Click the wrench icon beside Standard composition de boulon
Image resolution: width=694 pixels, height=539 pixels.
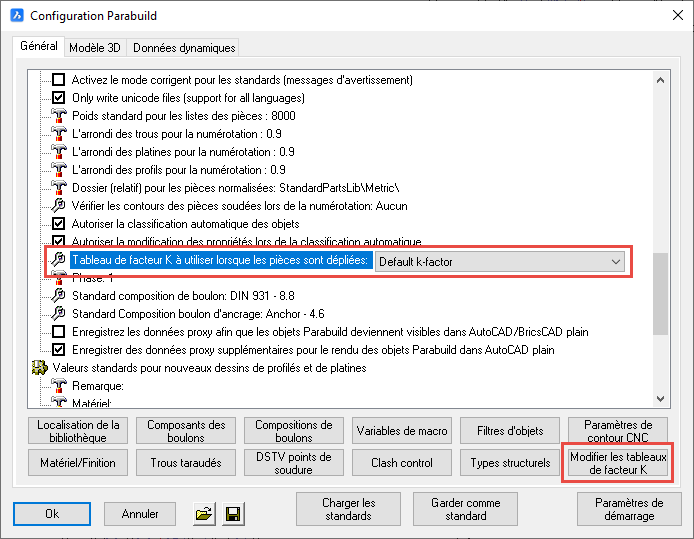pos(58,296)
